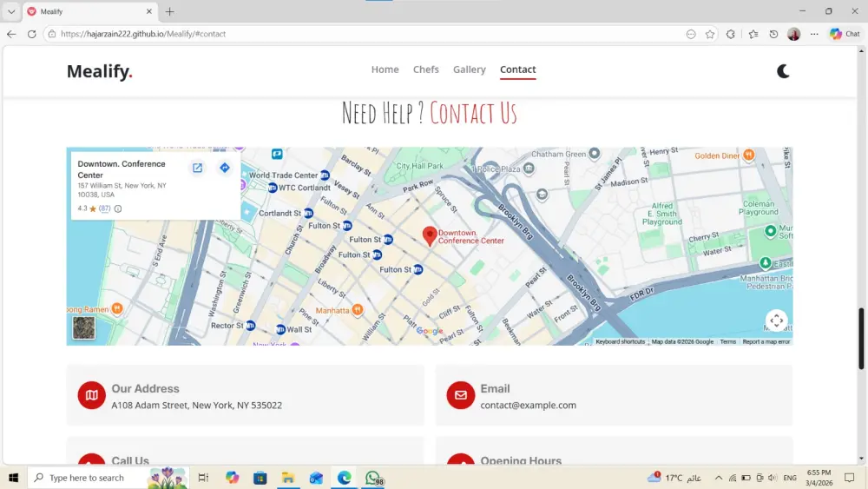868x489 pixels.
Task: Open browser extensions icon
Action: click(x=731, y=34)
